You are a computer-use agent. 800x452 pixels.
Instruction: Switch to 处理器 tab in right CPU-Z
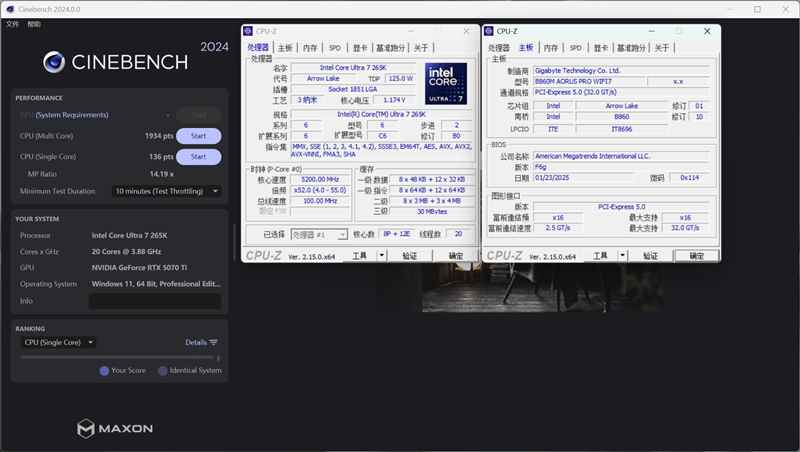[x=499, y=47]
